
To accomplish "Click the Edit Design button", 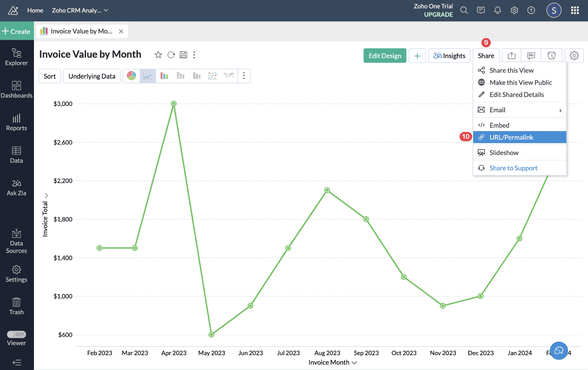I will pos(385,56).
